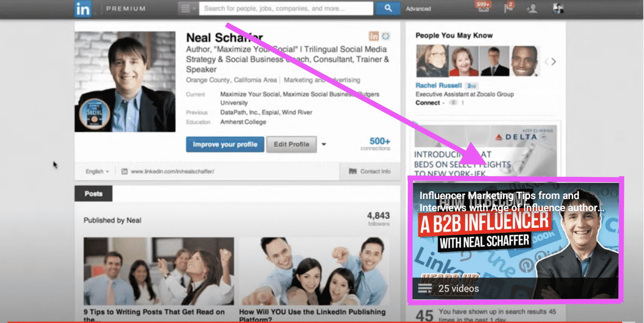Open the messages inbox icon showing 999+
The width and height of the screenshot is (644, 323).
(x=483, y=8)
